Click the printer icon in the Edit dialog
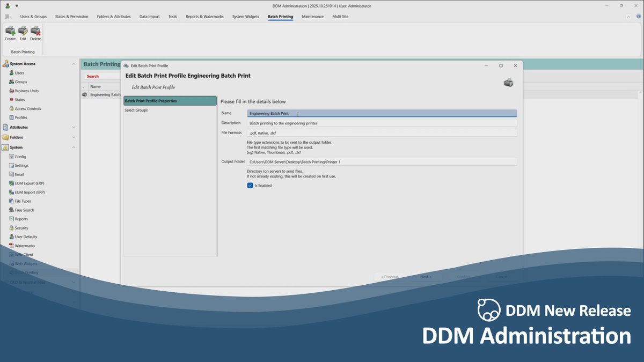Viewport: 644px width, 362px height. coord(508,83)
